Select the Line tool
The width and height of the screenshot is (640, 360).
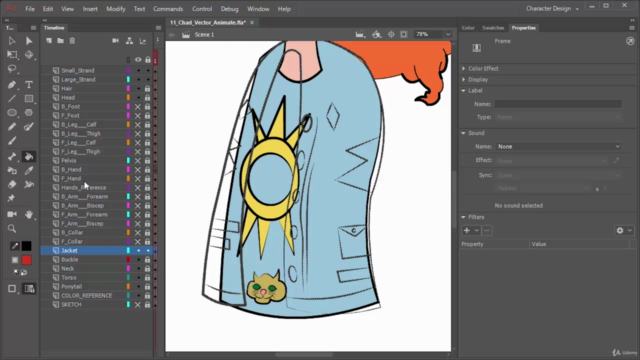coord(12,99)
